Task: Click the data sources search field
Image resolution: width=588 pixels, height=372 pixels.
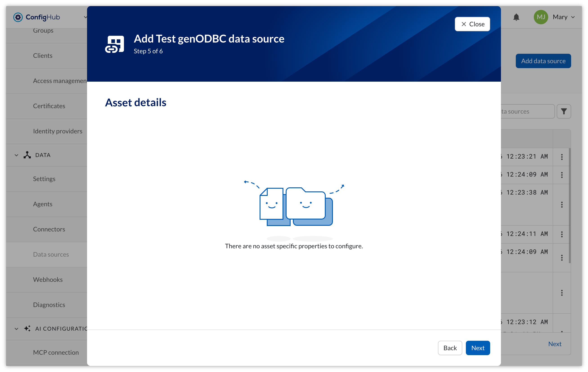Action: click(x=527, y=111)
